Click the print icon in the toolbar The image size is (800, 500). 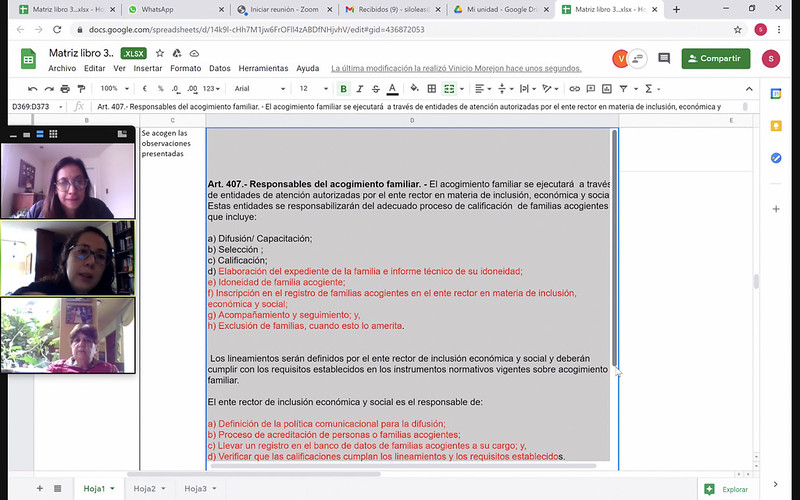click(x=62, y=89)
